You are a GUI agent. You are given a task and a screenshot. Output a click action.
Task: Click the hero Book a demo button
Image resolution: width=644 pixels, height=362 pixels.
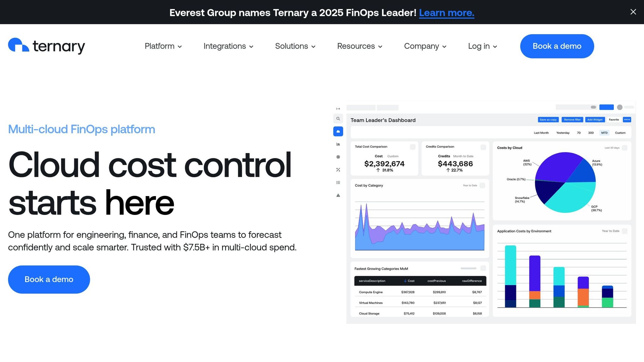[x=49, y=279]
